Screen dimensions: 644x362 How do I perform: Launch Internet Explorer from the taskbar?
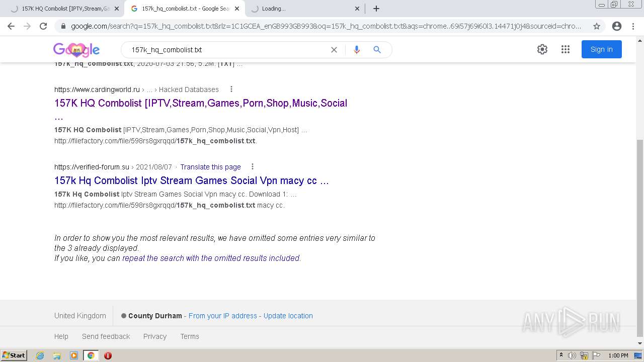(x=40, y=355)
